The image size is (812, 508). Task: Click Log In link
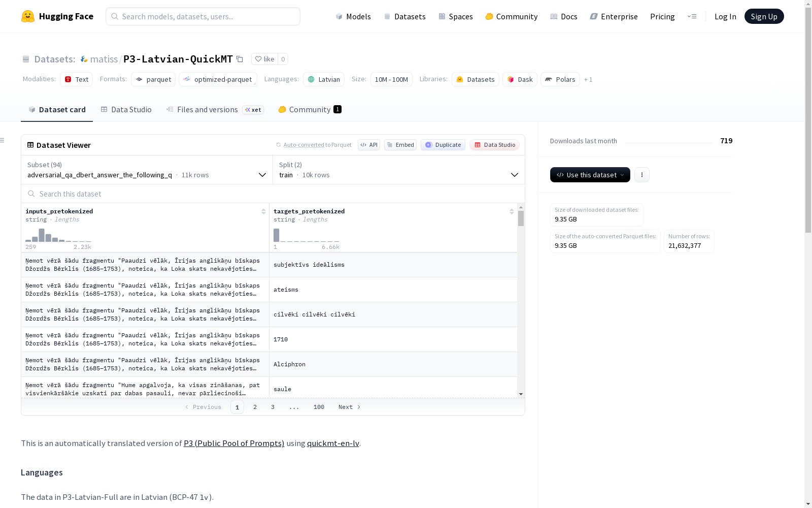725,16
